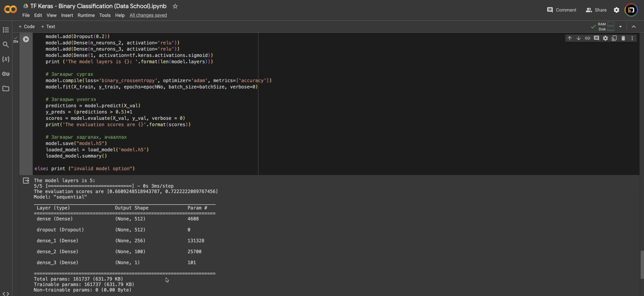Open the cell's three-dot options menu
Screen dimensions: 644x296
coord(632,38)
